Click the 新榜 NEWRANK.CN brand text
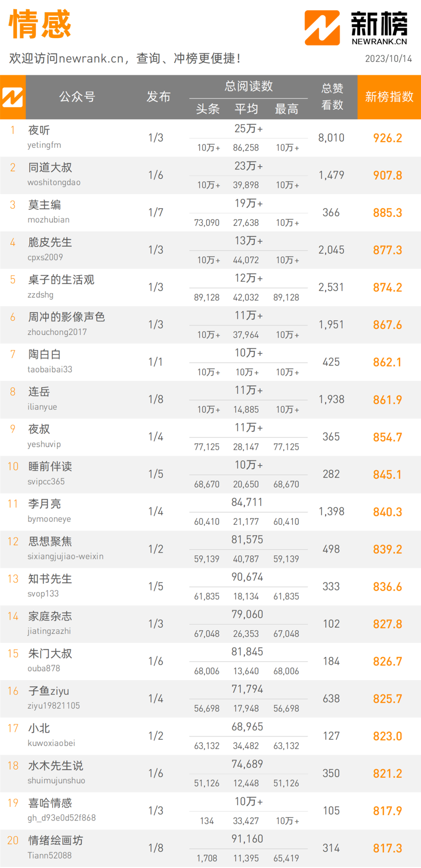 [379, 28]
